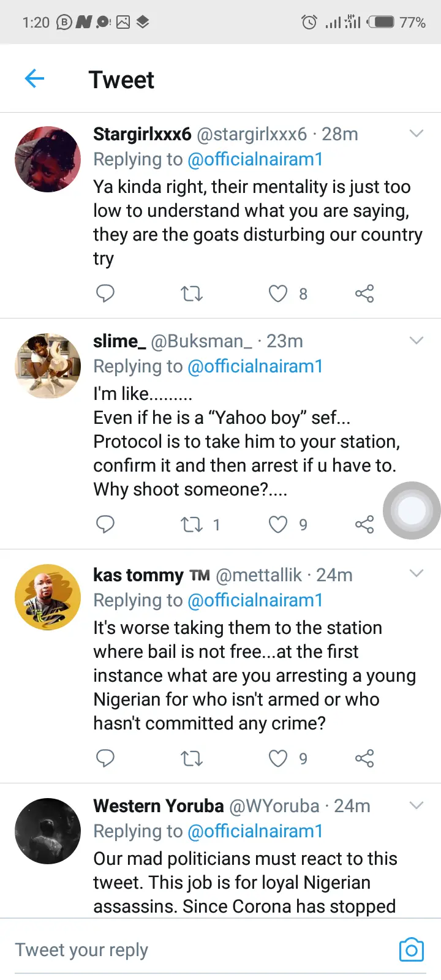Viewport: 441px width, 980px height.
Task: Like slime_'s tweet about Yahoo boy
Action: pyautogui.click(x=278, y=524)
